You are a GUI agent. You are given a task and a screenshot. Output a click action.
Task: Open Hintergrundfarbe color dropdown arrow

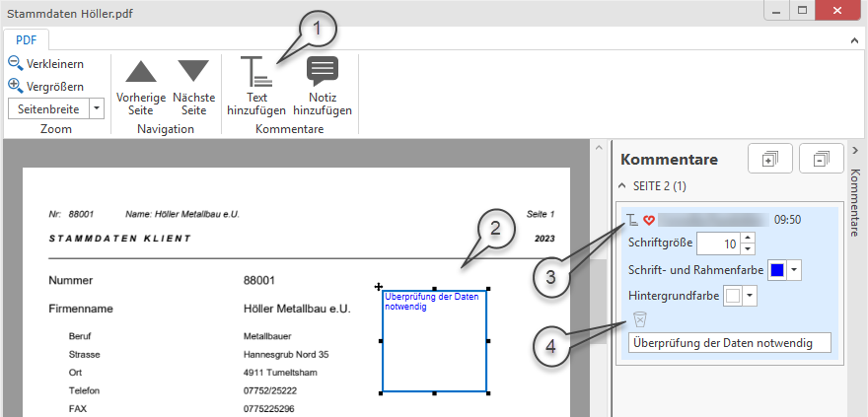click(x=750, y=295)
